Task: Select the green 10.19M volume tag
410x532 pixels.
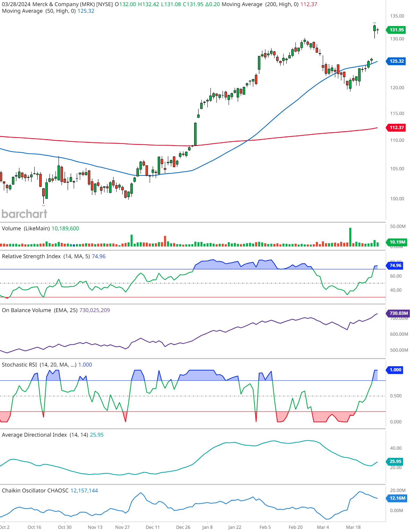Action: pyautogui.click(x=396, y=242)
